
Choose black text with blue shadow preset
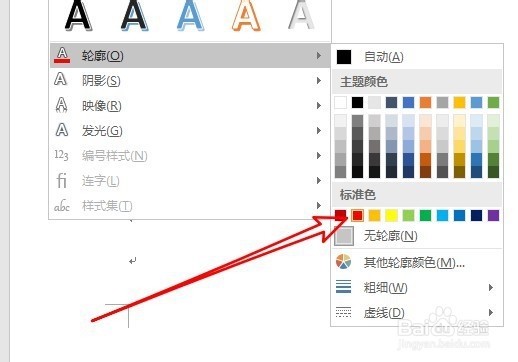coord(134,16)
